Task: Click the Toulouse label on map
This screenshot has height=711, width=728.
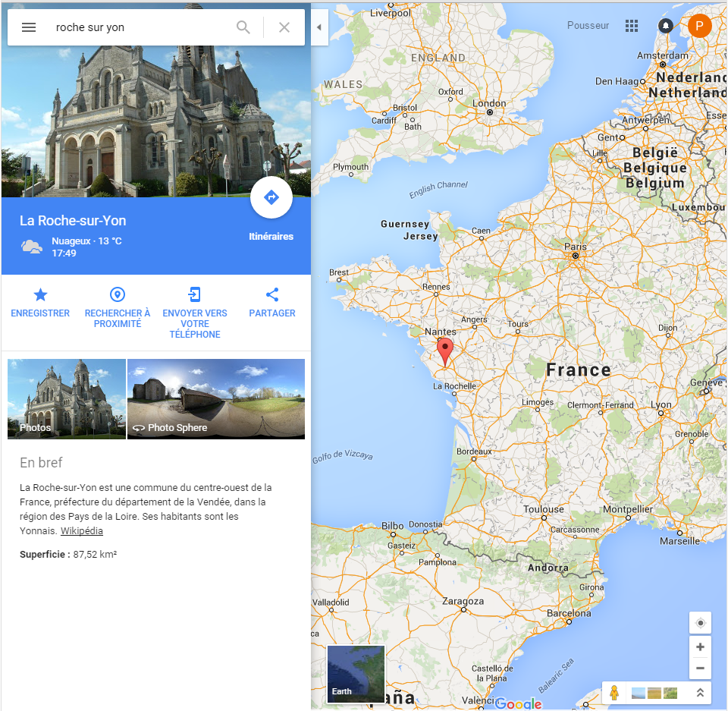Action: pos(544,509)
